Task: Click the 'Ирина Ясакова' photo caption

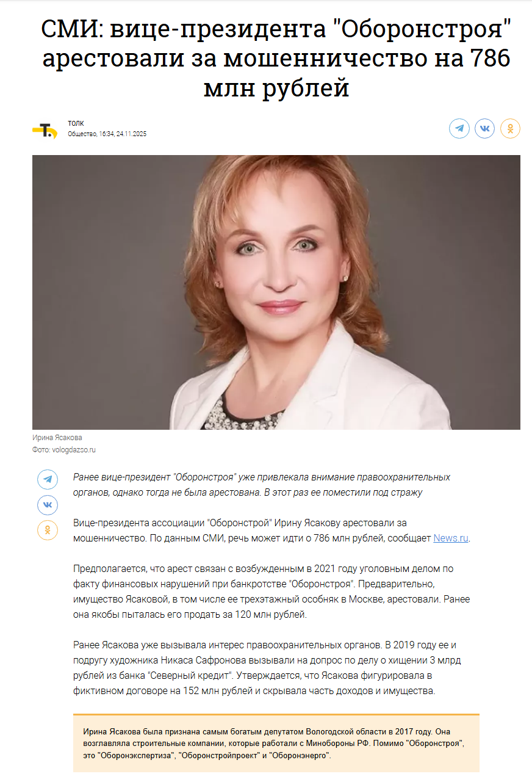Action: [57, 438]
